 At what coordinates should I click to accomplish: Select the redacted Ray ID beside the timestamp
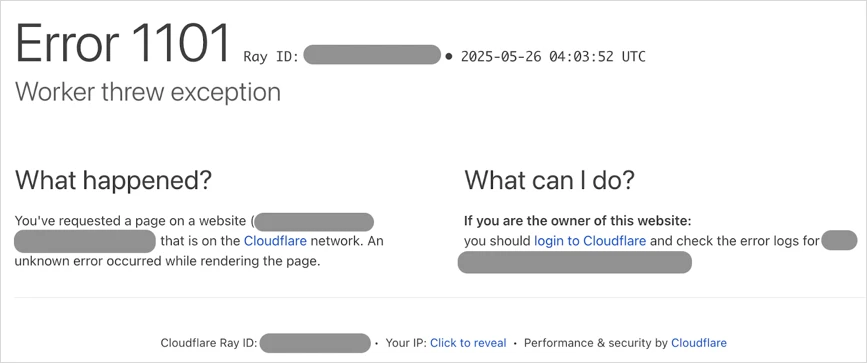[x=372, y=55]
